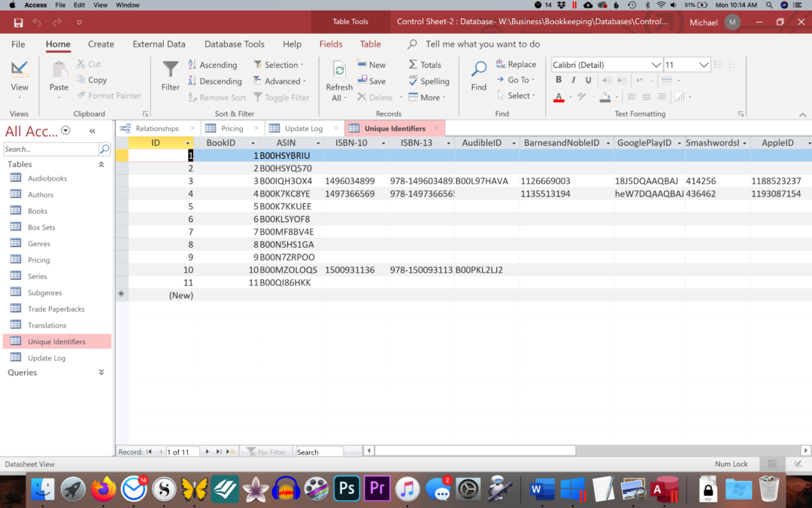
Task: Switch to the Fields ribbon tab
Action: point(331,44)
